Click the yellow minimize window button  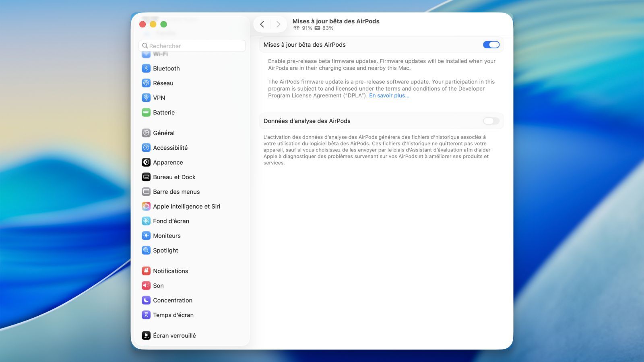[x=153, y=24]
